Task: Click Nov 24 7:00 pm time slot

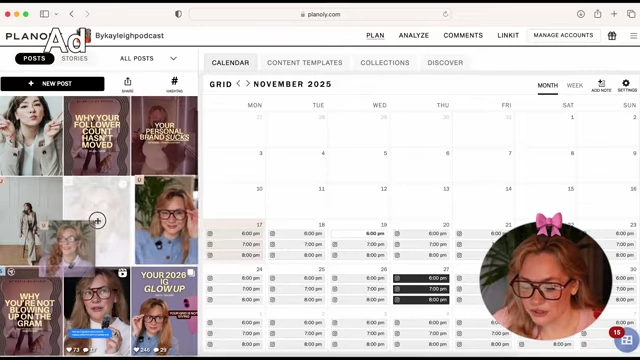Action: tap(234, 289)
